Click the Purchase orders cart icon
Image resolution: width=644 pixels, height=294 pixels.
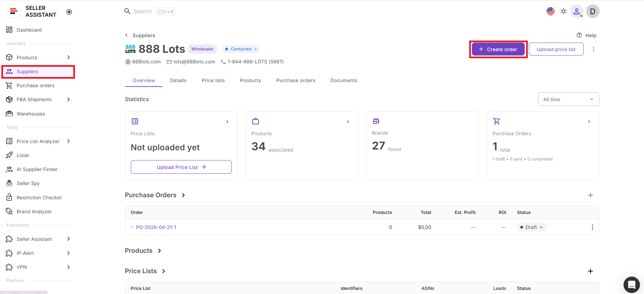tap(9, 86)
